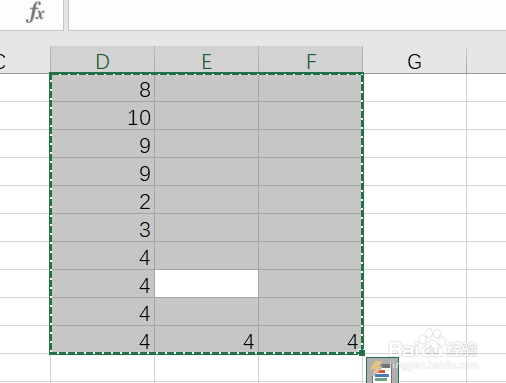Image resolution: width=506 pixels, height=383 pixels.
Task: Select the white active cell in column E
Action: pyautogui.click(x=206, y=283)
